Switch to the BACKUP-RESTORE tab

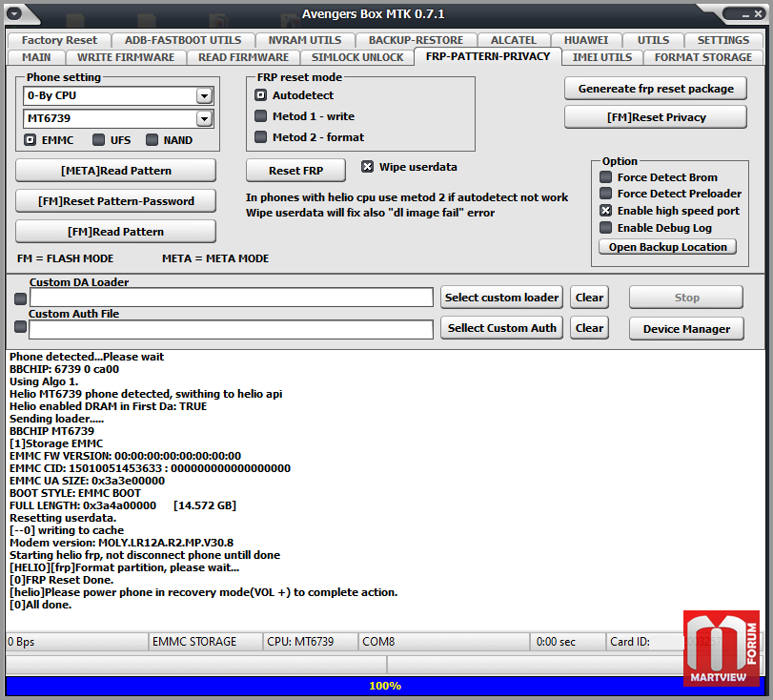click(416, 40)
